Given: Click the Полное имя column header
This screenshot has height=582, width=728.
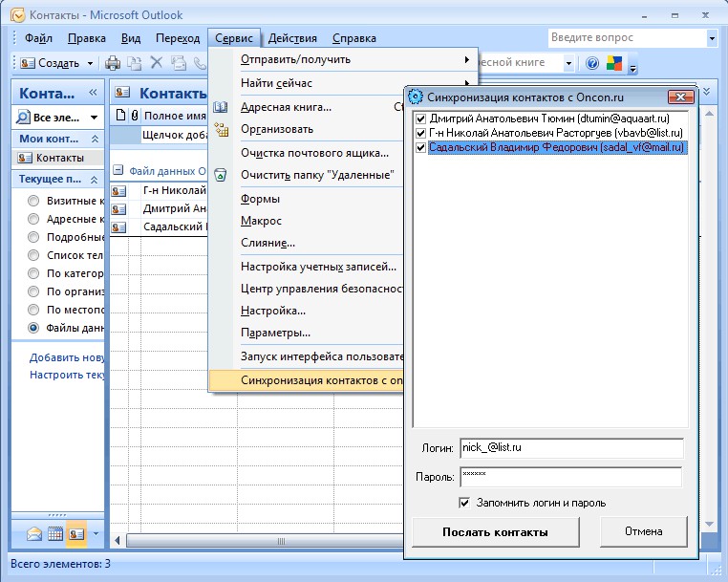Looking at the screenshot, I should [x=175, y=116].
